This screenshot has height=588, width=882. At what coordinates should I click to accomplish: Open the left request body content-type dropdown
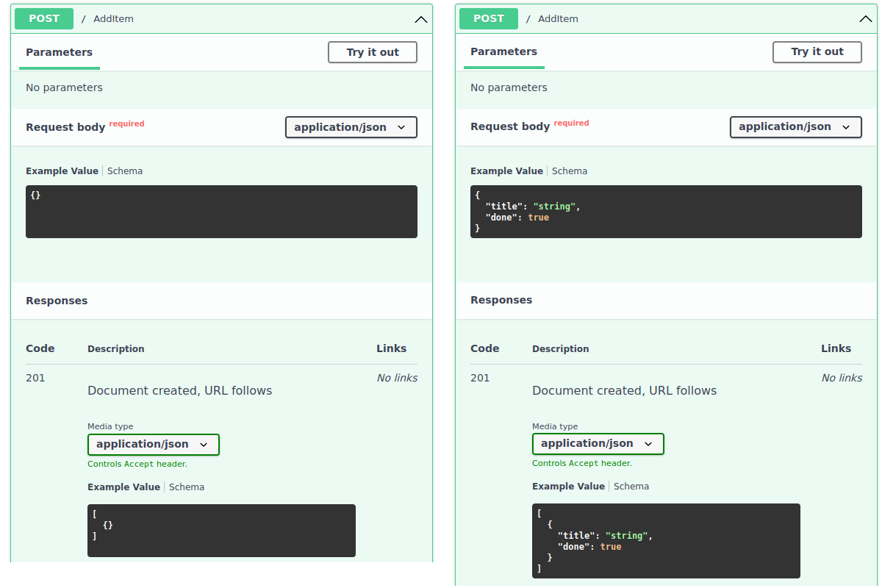(351, 127)
